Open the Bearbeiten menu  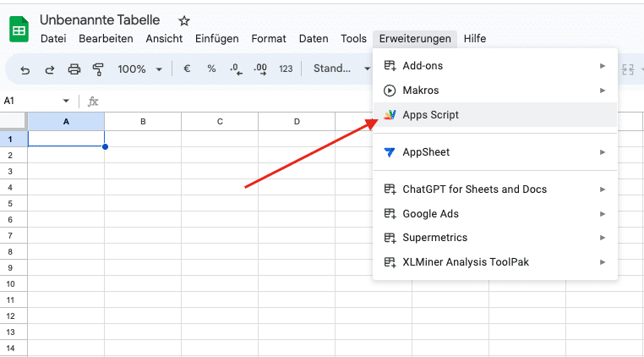pos(106,39)
